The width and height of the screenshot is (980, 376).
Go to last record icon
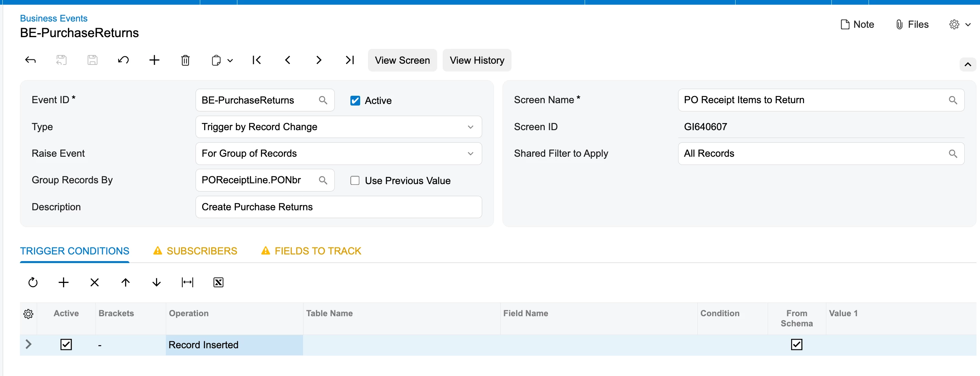(350, 60)
